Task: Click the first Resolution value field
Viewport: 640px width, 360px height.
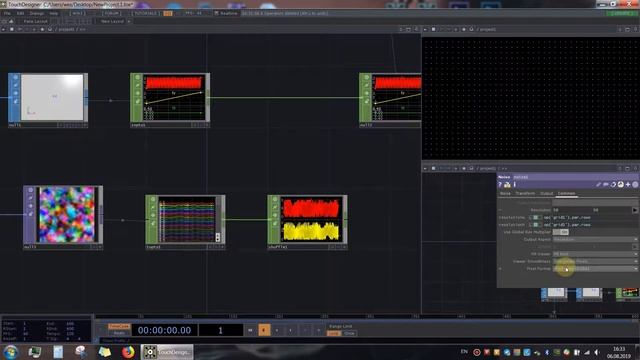Action: point(572,210)
